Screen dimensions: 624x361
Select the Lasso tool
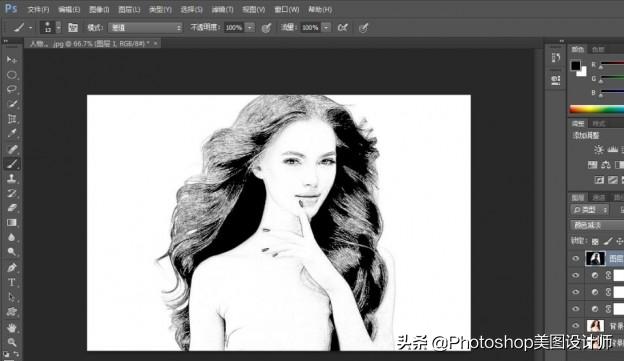coord(12,89)
